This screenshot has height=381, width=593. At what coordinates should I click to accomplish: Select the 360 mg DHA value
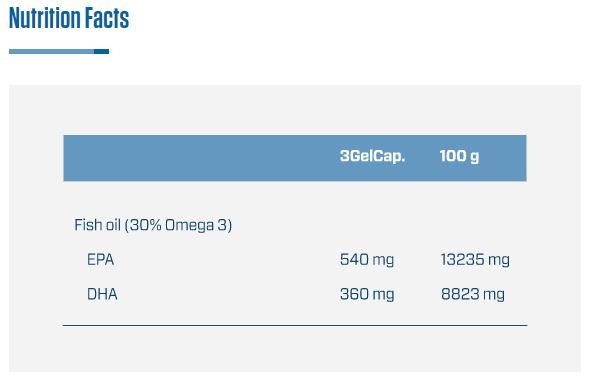[367, 294]
